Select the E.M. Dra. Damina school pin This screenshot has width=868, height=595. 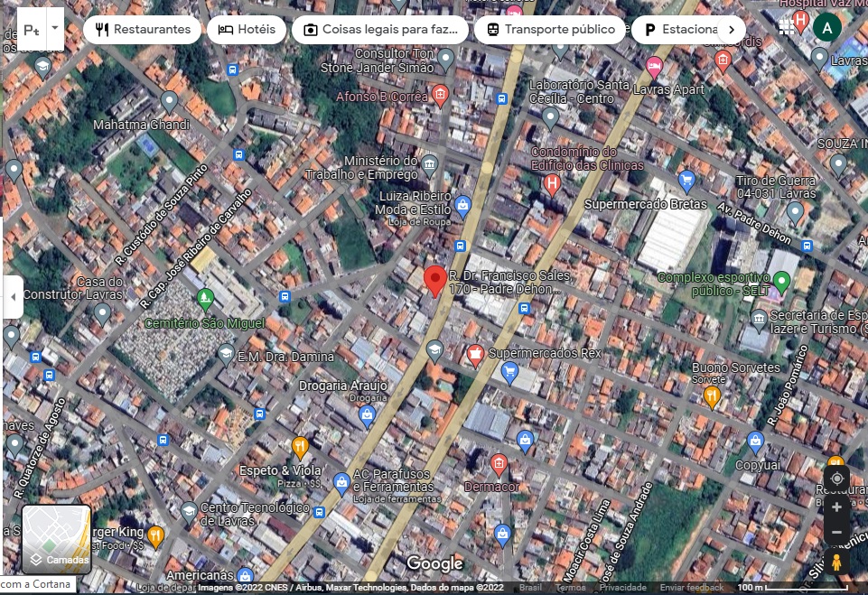(x=226, y=354)
